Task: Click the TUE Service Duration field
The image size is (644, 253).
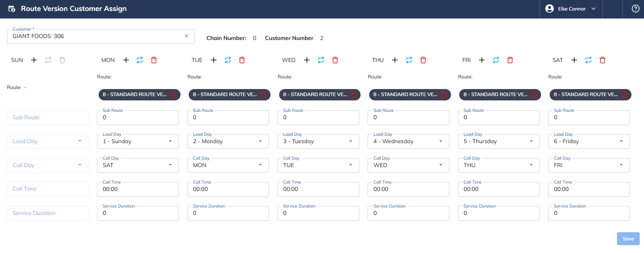Action: pos(228,213)
